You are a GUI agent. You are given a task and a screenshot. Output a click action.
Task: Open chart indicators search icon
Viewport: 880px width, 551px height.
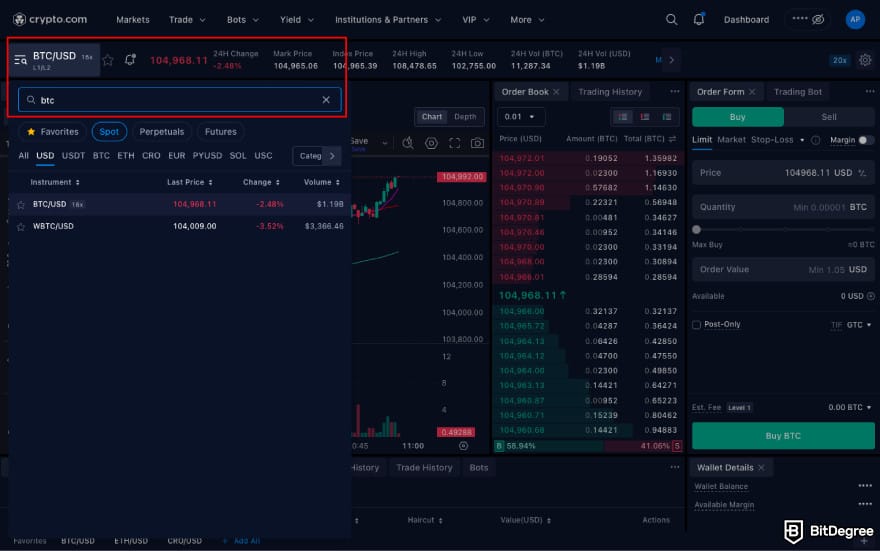pyautogui.click(x=408, y=143)
